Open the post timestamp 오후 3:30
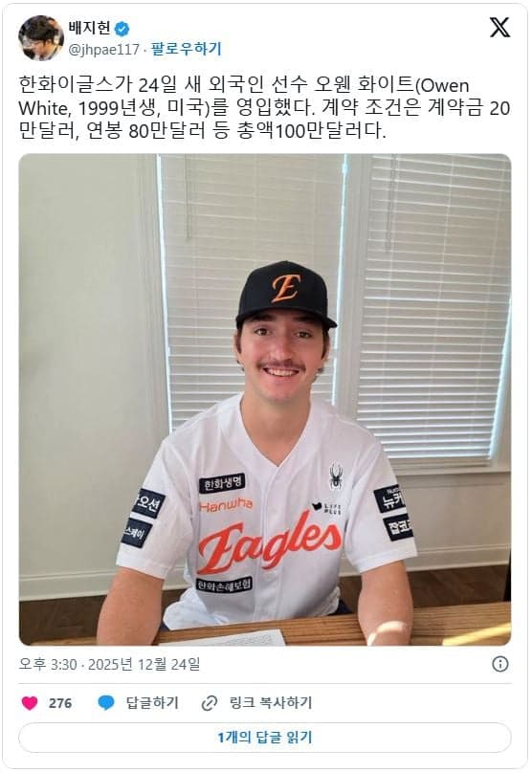 pos(48,665)
